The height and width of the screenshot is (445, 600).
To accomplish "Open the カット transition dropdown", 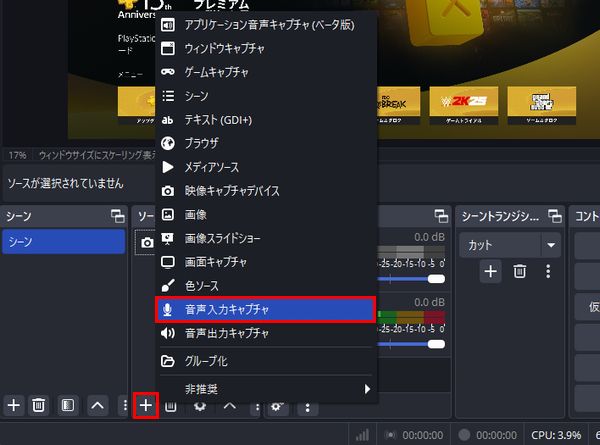I will tap(510, 245).
